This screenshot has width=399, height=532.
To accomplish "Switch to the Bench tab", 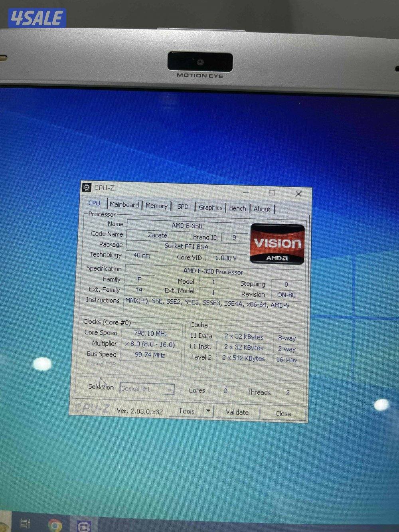I will tap(237, 208).
